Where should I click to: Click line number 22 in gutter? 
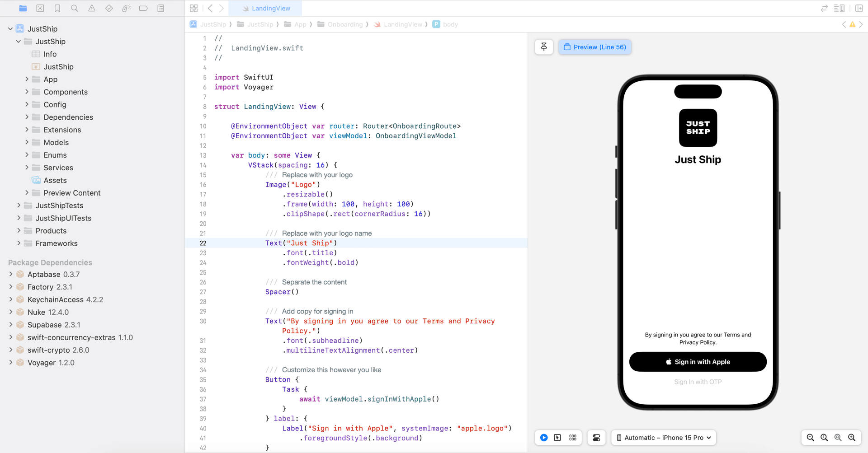(203, 243)
